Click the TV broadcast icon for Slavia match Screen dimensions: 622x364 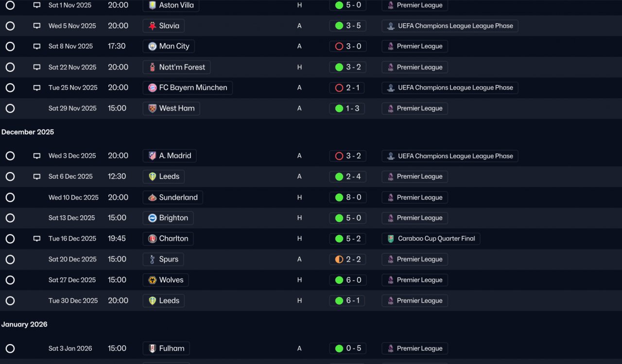[x=37, y=26]
